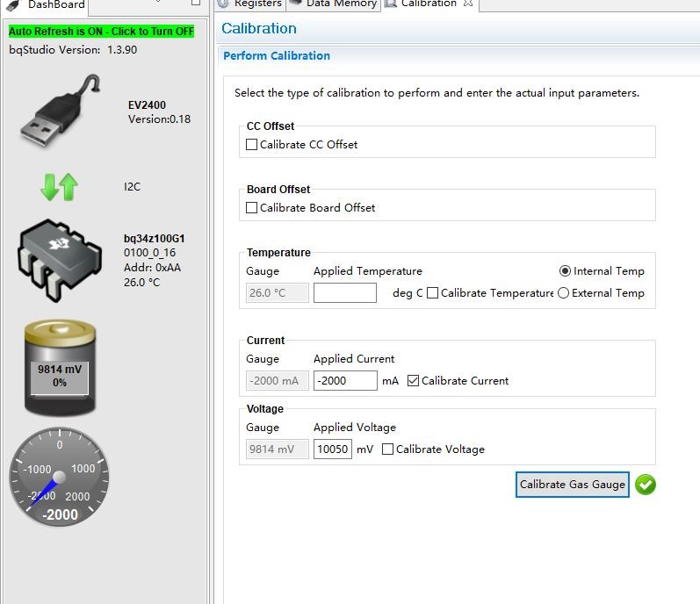Turn off Auto Refresh via green banner
The image size is (700, 604).
(x=101, y=32)
